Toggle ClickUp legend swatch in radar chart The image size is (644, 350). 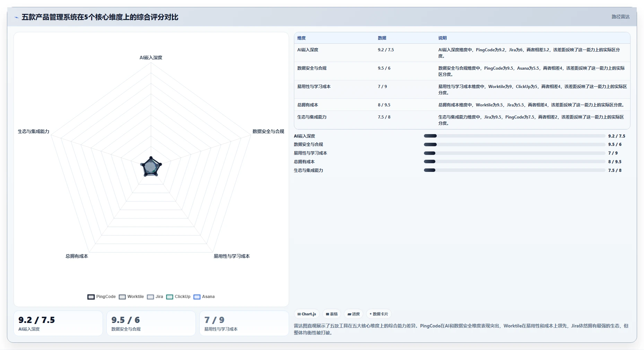[169, 297]
